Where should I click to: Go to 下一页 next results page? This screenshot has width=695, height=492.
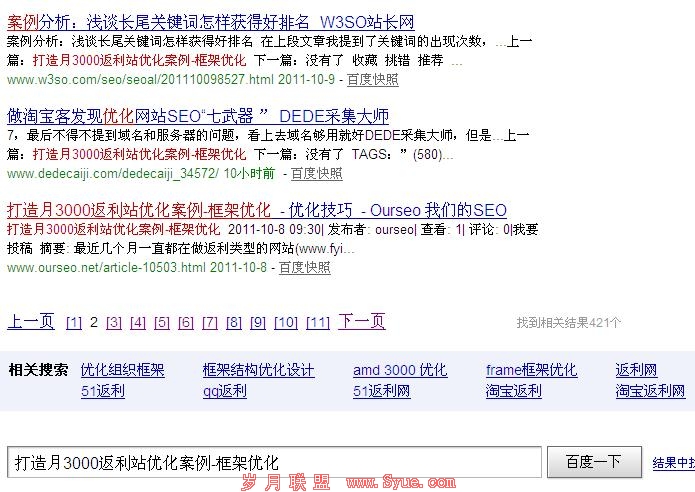tap(361, 322)
